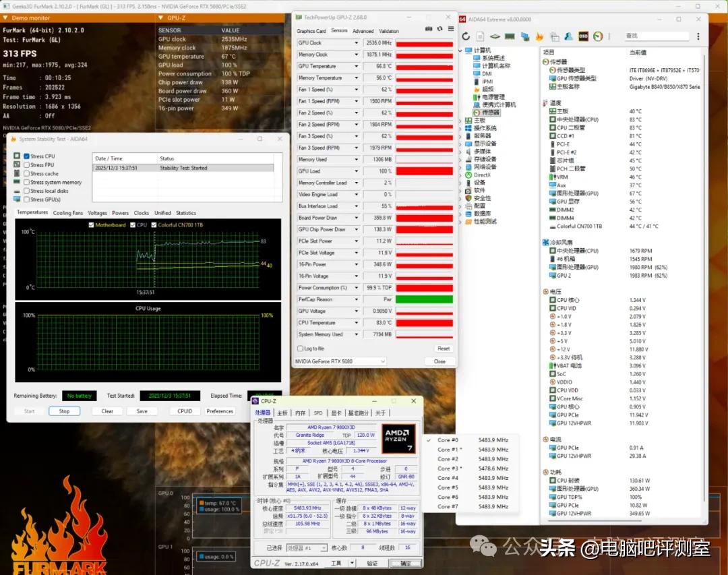
Task: Switch to the Advanced tab in GPU-Z
Action: point(363,30)
